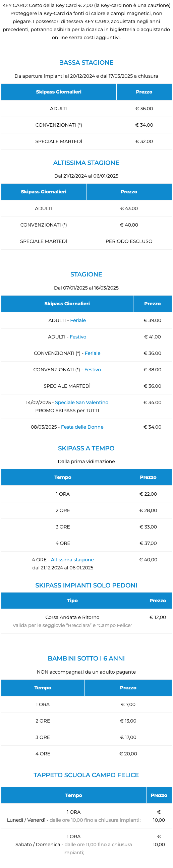Click the SKIPASS A TEMPO heading

[x=86, y=448]
